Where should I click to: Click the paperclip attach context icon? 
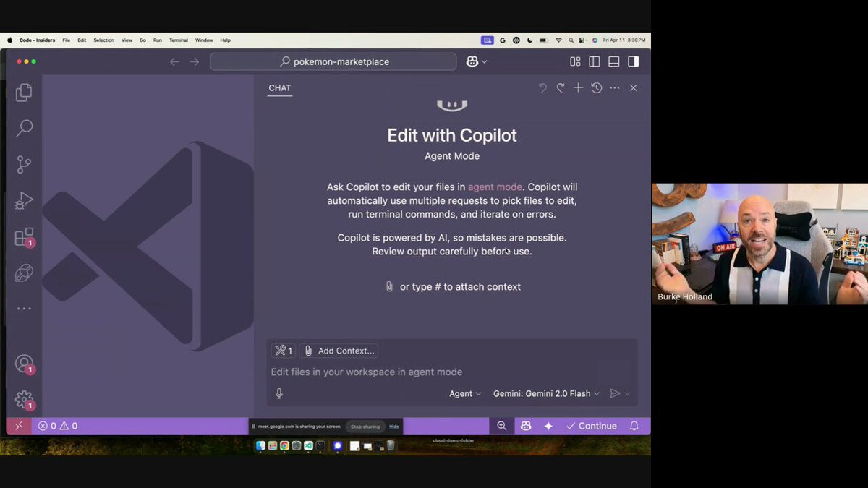(389, 286)
